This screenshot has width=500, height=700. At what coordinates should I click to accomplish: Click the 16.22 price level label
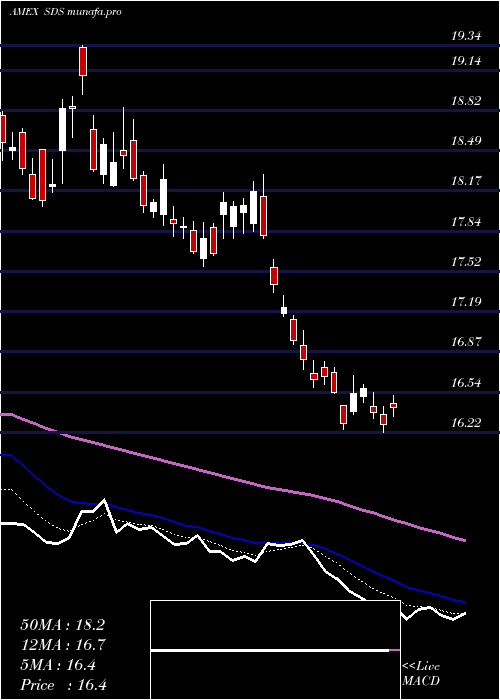(466, 423)
